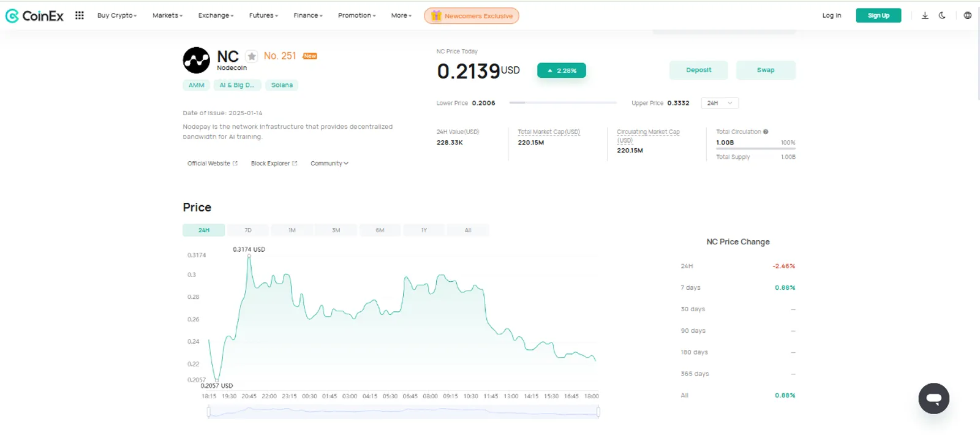Click the 24H -2.46% price change value
Viewport: 980px width, 435px height.
tap(783, 266)
